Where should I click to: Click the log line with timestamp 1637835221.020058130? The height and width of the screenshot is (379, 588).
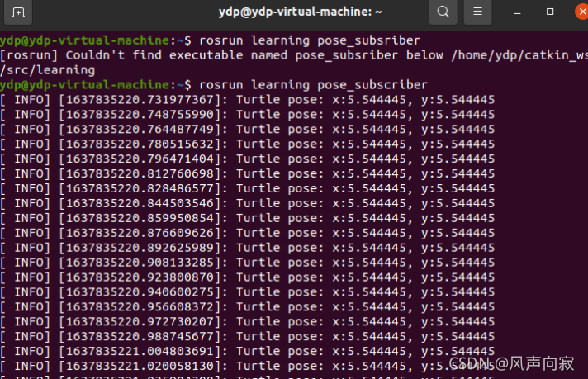point(248,367)
